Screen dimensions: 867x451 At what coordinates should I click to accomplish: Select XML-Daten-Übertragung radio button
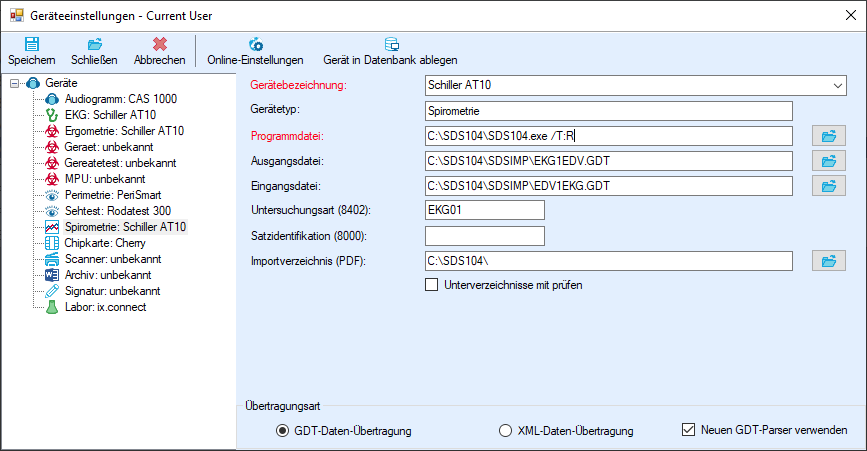coord(505,431)
